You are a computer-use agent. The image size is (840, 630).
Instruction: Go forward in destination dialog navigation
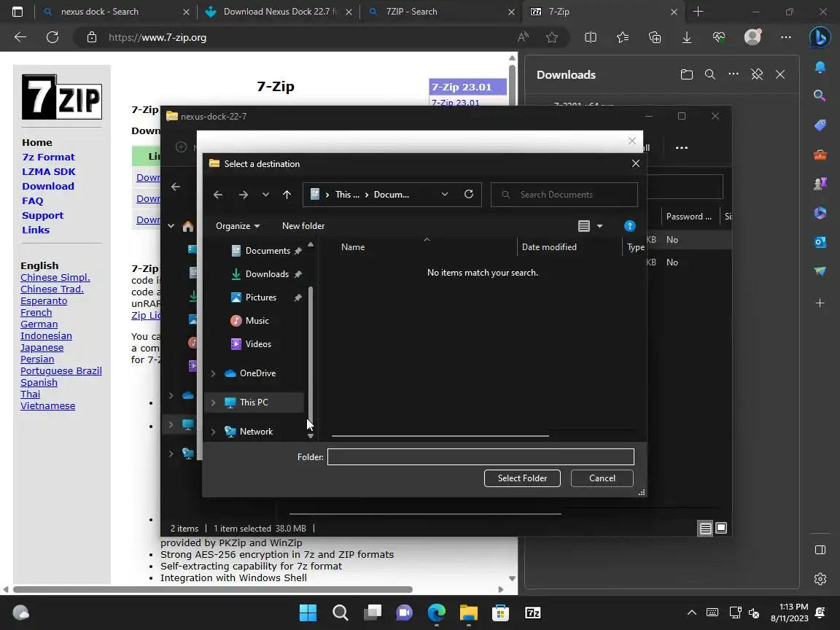click(244, 195)
